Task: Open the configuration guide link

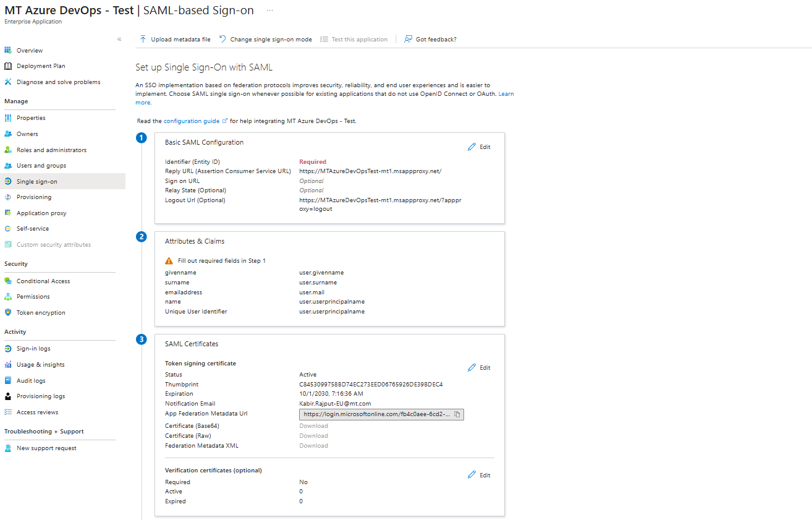Action: [x=195, y=121]
